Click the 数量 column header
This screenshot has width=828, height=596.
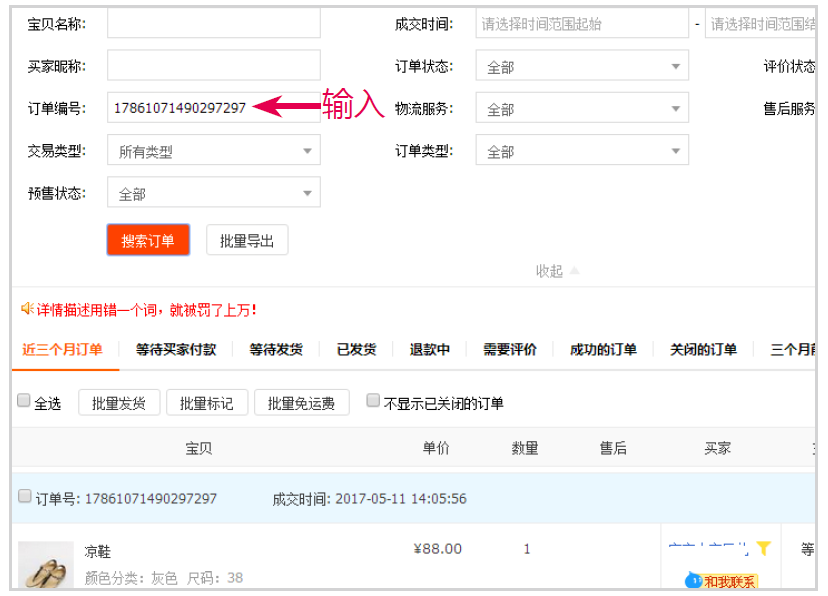525,448
